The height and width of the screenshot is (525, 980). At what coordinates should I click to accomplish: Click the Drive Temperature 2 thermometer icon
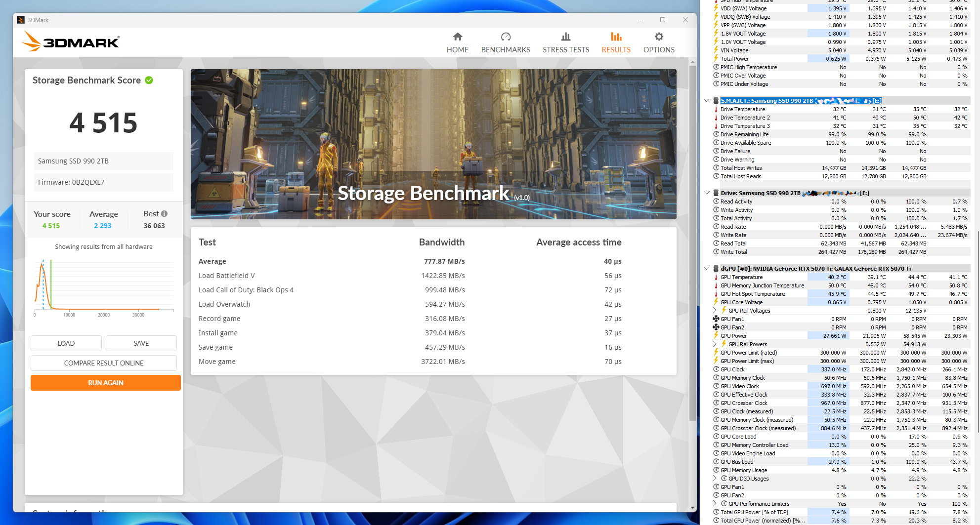click(x=716, y=118)
